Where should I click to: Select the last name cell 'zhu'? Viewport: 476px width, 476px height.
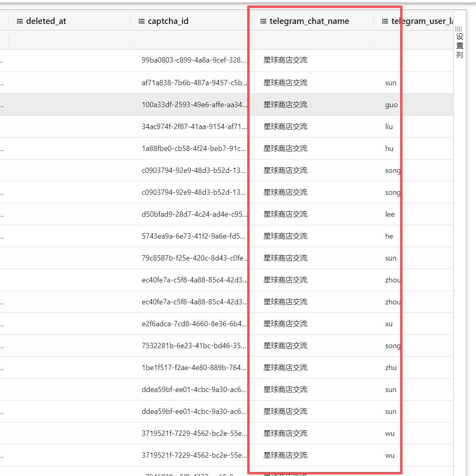click(x=391, y=367)
